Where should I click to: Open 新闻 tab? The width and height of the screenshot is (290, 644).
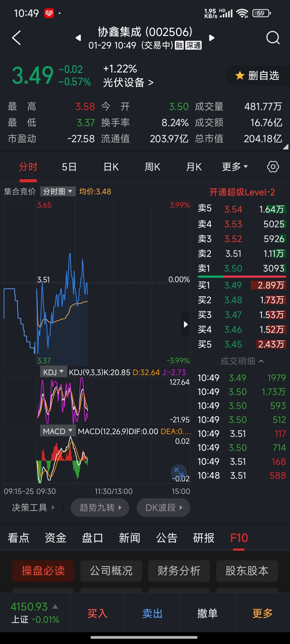point(130,538)
